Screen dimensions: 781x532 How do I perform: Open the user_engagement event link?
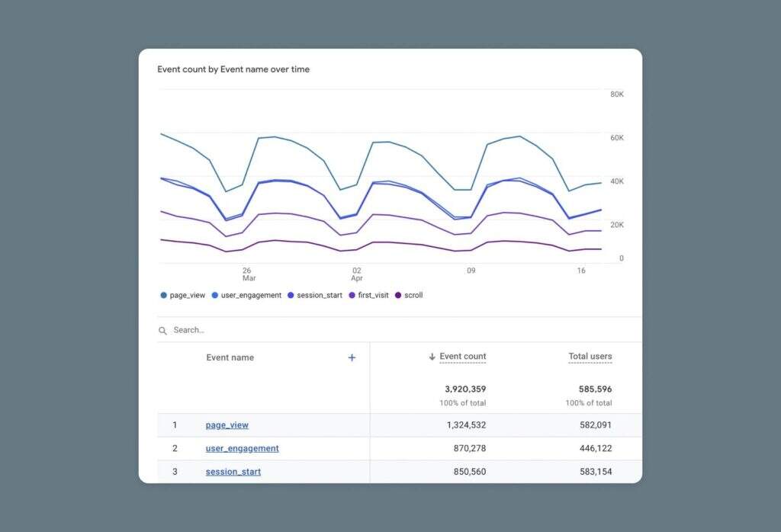(242, 448)
